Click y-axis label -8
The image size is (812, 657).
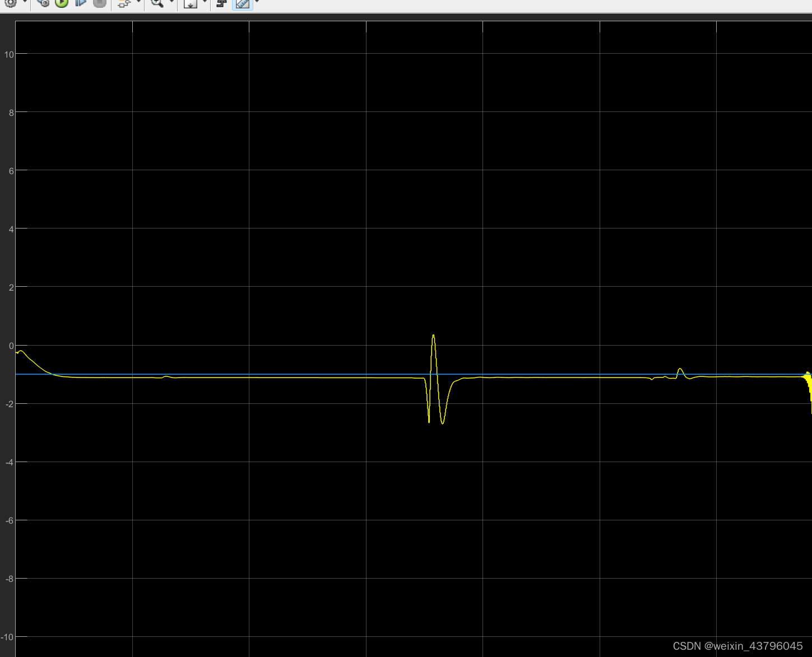pyautogui.click(x=10, y=579)
